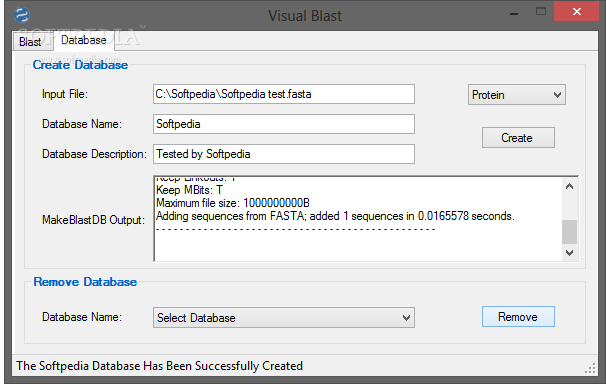This screenshot has width=606, height=384.
Task: Maximize the Visual Blast window
Action: tap(541, 12)
